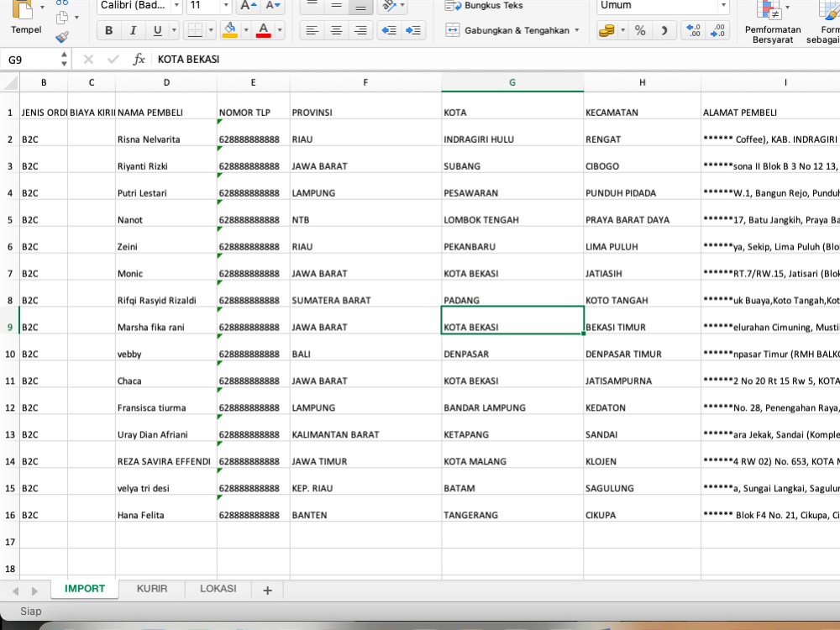Decrease font size with small A icon

pyautogui.click(x=273, y=6)
